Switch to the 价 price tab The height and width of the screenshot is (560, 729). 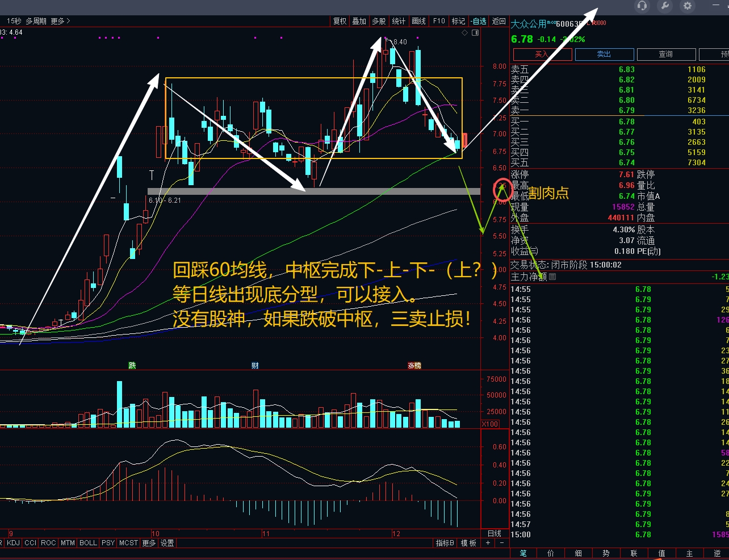551,553
